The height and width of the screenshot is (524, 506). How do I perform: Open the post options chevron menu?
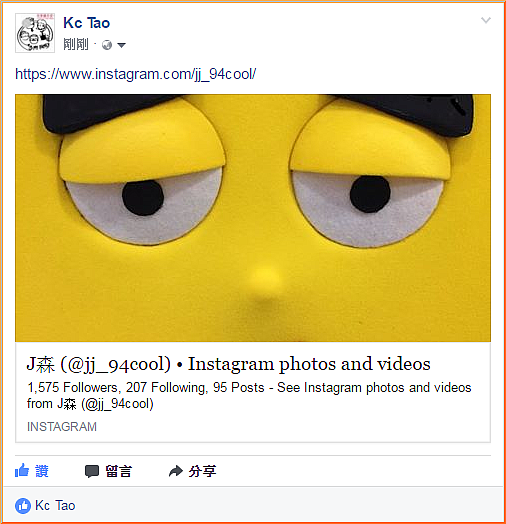pos(486,20)
